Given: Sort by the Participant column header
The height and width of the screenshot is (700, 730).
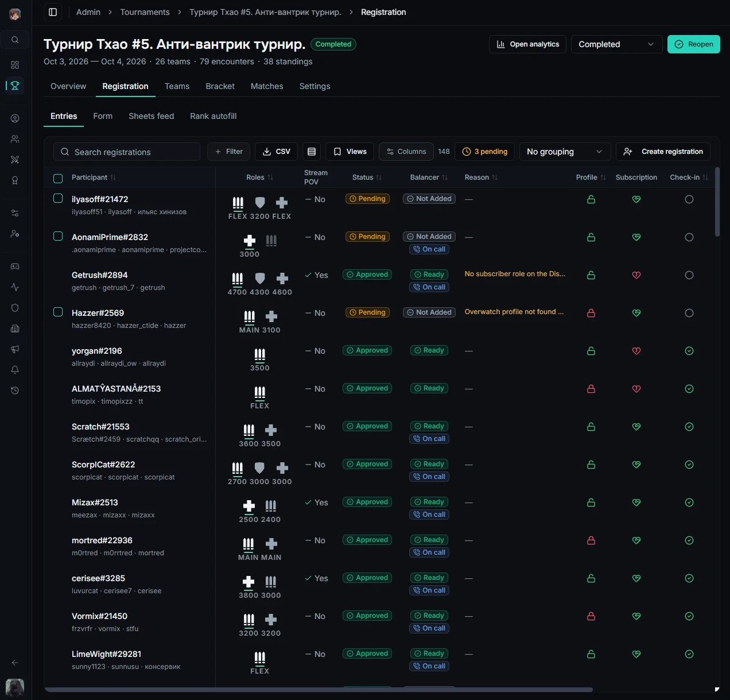Looking at the screenshot, I should coord(94,177).
